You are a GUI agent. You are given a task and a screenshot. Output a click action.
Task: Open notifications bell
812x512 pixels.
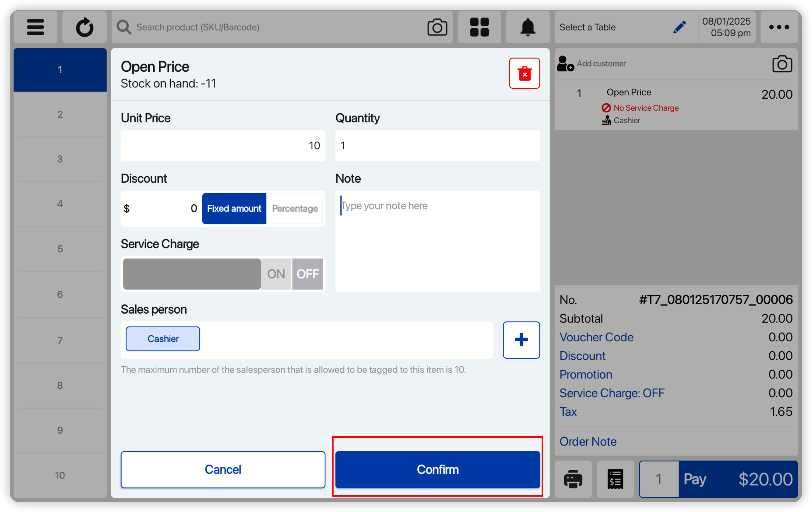[528, 27]
